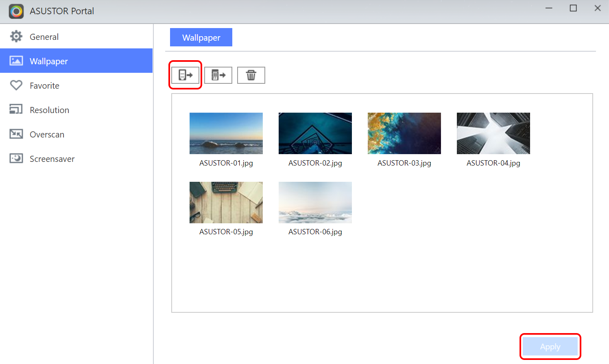Click the import wallpaper toolbar icon
This screenshot has width=609, height=364.
(x=186, y=75)
